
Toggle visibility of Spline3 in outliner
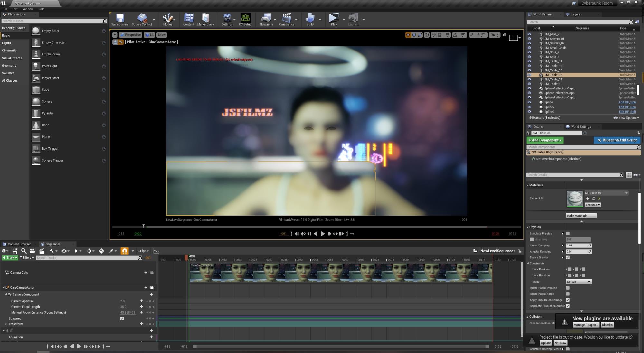(529, 112)
